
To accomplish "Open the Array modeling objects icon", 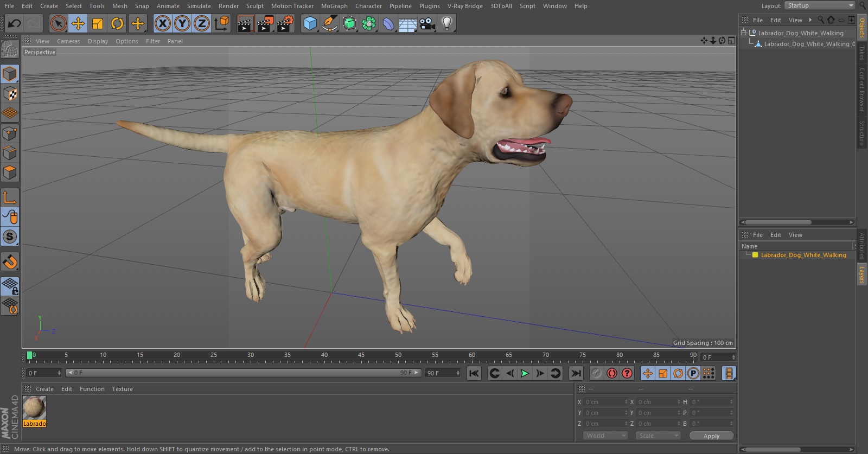I will coord(369,23).
